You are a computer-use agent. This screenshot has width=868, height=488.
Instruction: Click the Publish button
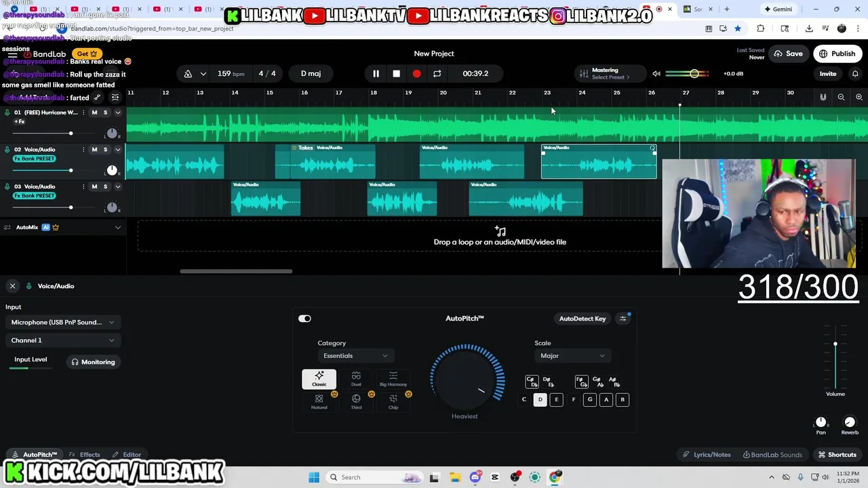(837, 54)
